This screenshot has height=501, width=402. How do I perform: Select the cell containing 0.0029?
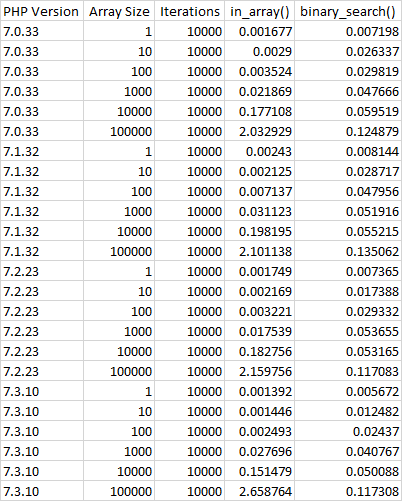tap(260, 51)
